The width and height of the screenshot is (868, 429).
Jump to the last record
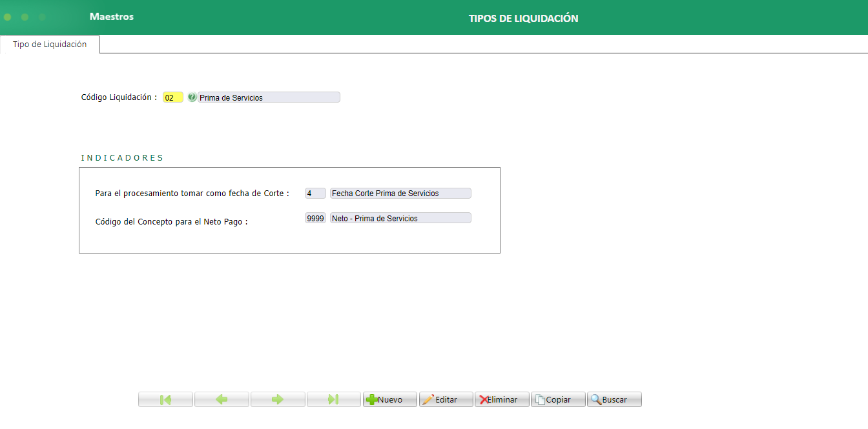pyautogui.click(x=334, y=399)
